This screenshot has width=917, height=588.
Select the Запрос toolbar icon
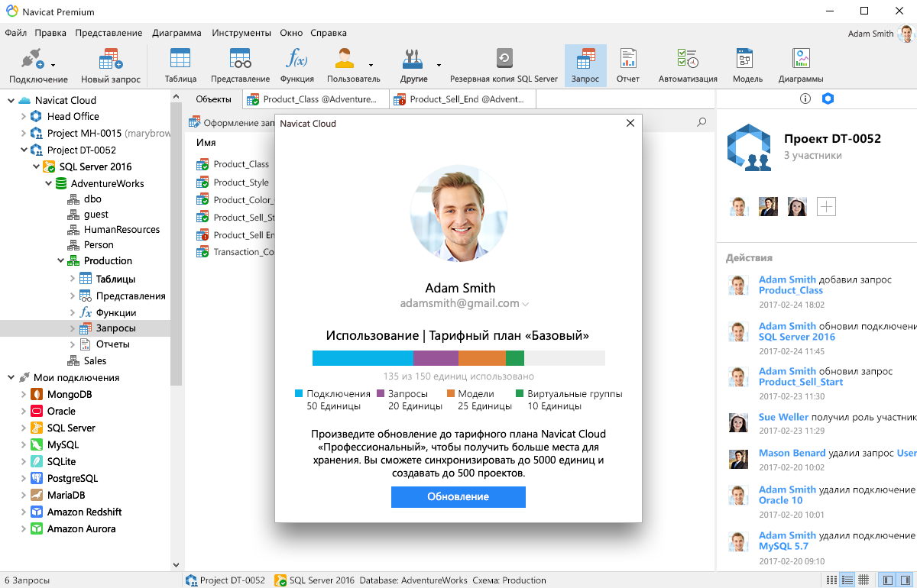coord(585,59)
